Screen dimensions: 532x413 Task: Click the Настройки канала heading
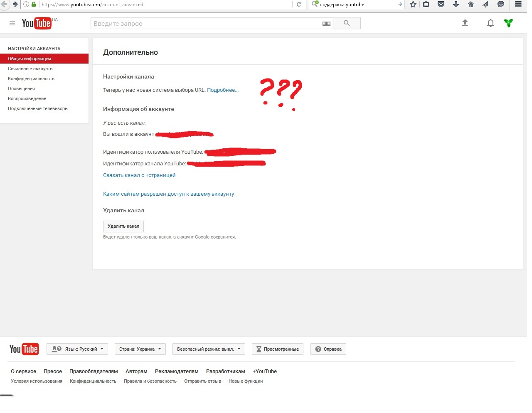[x=128, y=76]
